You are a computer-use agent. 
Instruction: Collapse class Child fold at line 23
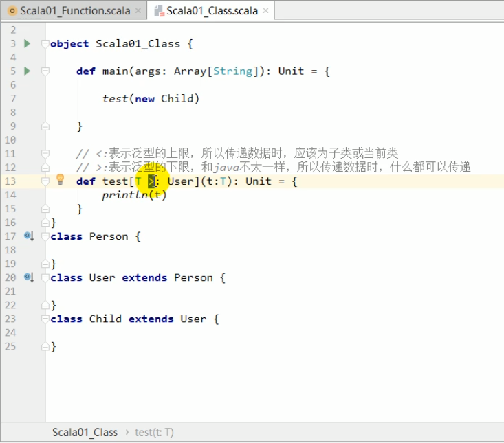point(45,319)
